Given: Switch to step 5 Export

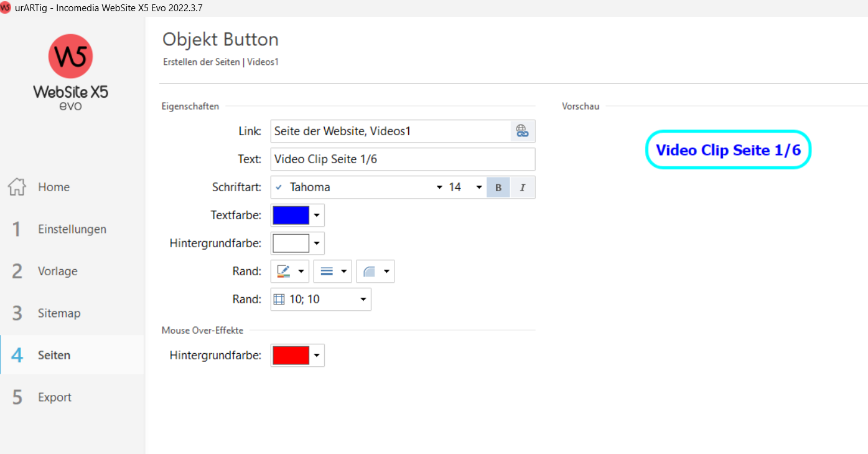Looking at the screenshot, I should click(x=54, y=397).
